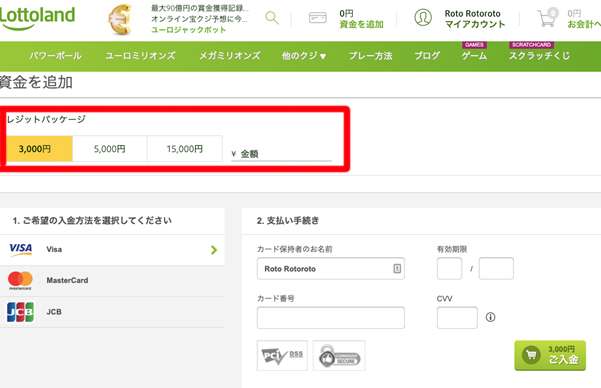Click the ユーロジャックポット link
Image resolution: width=601 pixels, height=388 pixels.
[x=188, y=30]
